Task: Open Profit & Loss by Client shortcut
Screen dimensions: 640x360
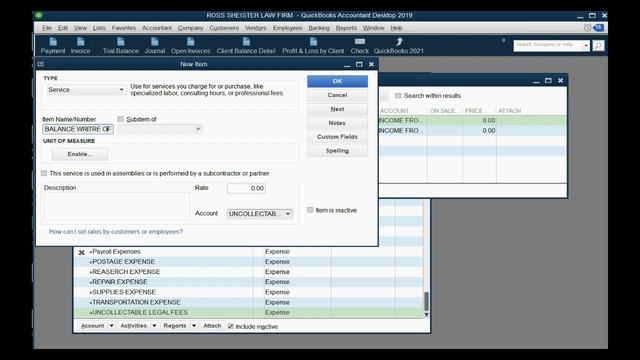Action: click(313, 46)
